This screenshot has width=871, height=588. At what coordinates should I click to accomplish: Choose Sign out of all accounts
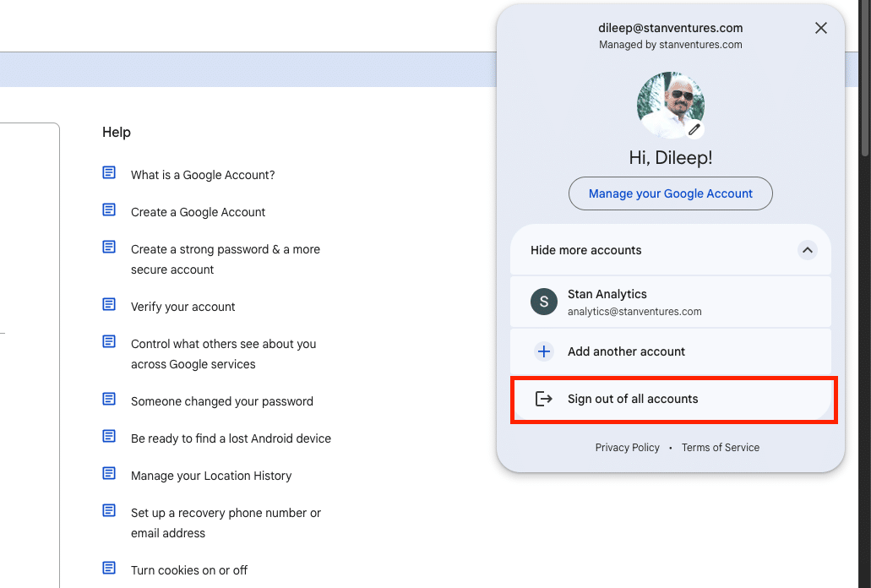(x=633, y=399)
